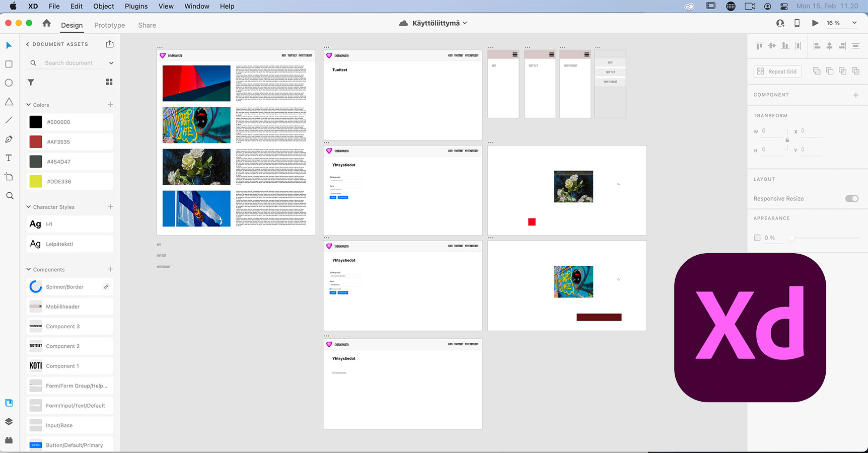Select the Artboard tool

point(9,177)
